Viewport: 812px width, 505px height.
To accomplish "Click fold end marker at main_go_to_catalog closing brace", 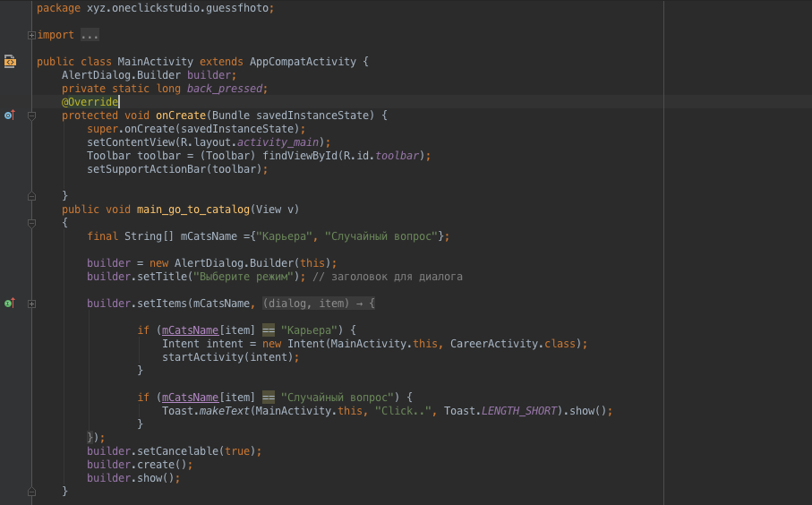I will click(31, 491).
